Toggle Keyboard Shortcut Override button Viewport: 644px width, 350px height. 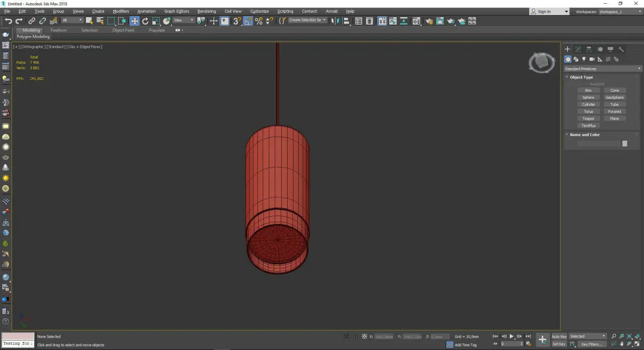[224, 21]
